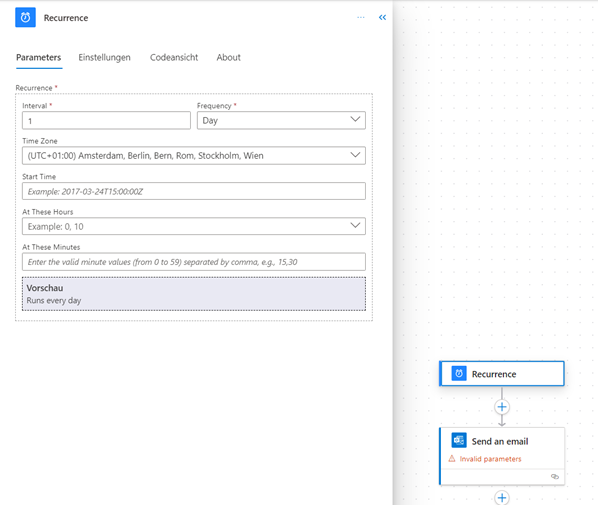
Task: Select the About tab
Action: [x=228, y=58]
